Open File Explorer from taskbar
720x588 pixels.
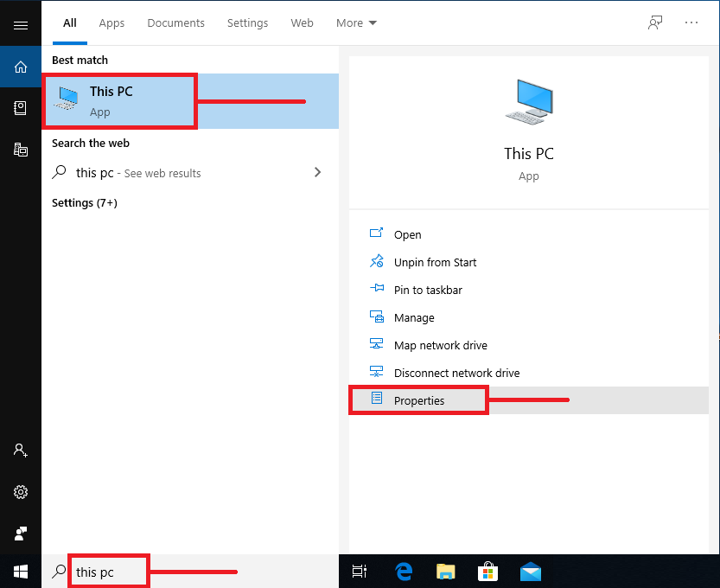(445, 572)
